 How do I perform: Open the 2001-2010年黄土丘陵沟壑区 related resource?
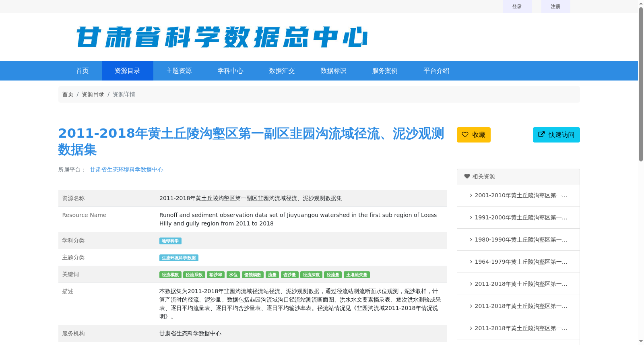click(521, 195)
